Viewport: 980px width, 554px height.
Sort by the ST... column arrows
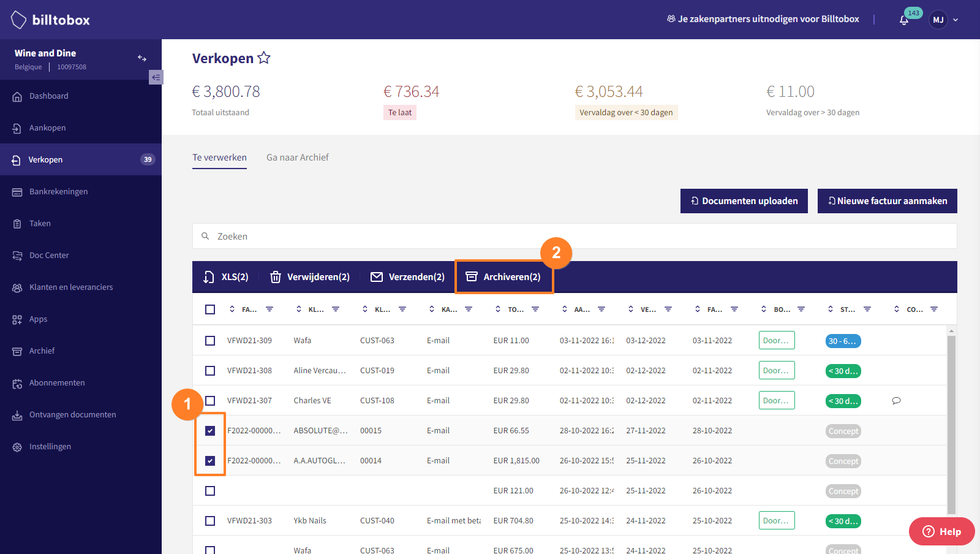831,309
